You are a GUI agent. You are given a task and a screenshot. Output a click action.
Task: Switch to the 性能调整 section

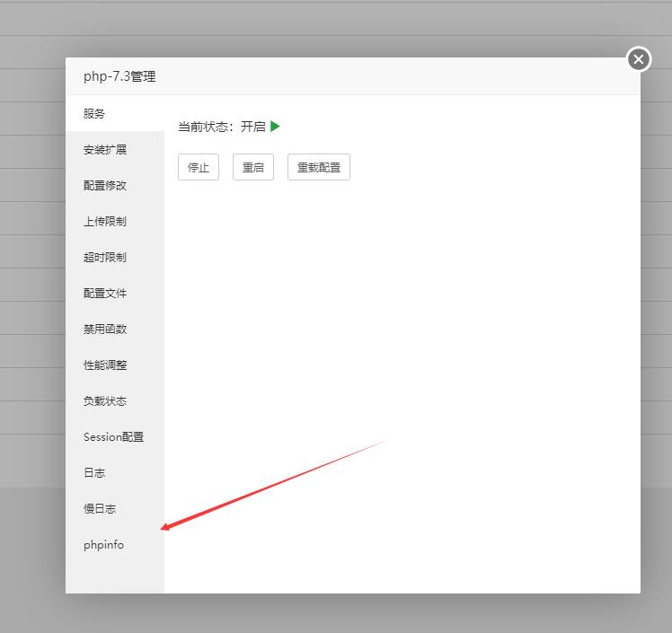tap(115, 365)
